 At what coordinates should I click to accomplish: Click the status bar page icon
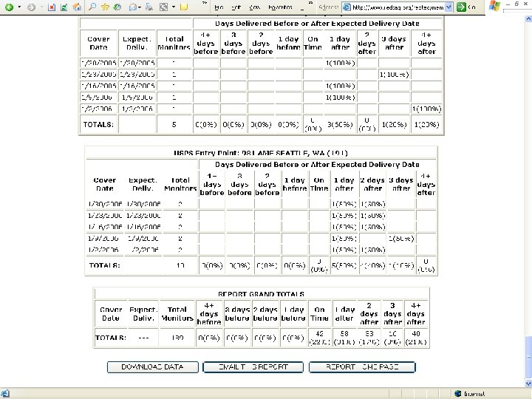tap(4, 394)
